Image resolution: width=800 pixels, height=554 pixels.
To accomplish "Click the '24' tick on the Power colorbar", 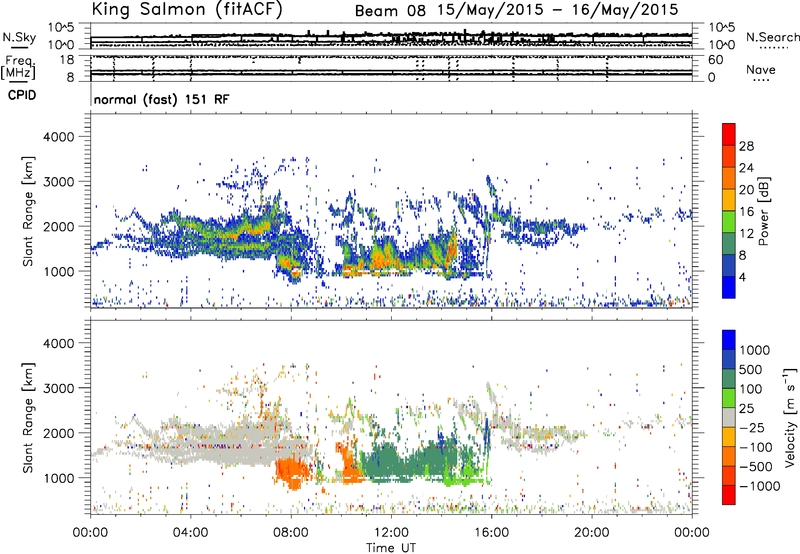I will point(746,168).
